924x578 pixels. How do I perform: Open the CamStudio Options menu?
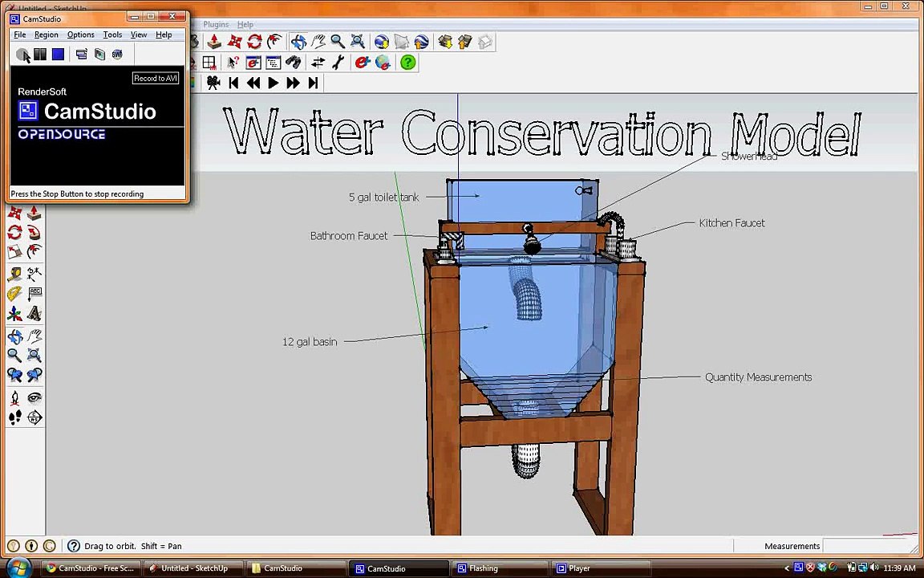[80, 35]
